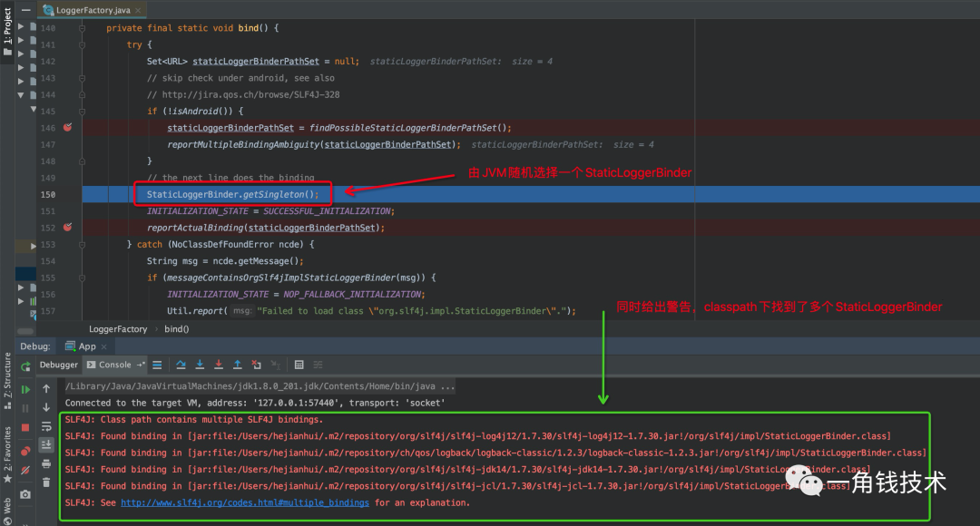The width and height of the screenshot is (980, 526).
Task: Click the bind() breadcrumb
Action: pyautogui.click(x=177, y=329)
